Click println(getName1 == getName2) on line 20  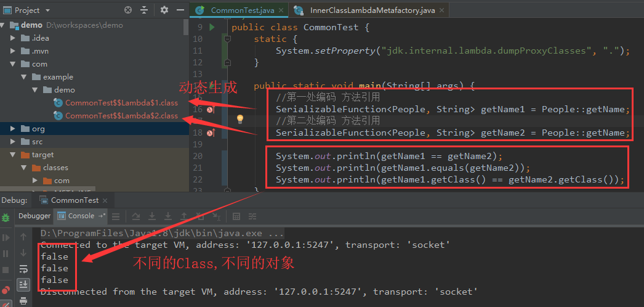point(389,156)
